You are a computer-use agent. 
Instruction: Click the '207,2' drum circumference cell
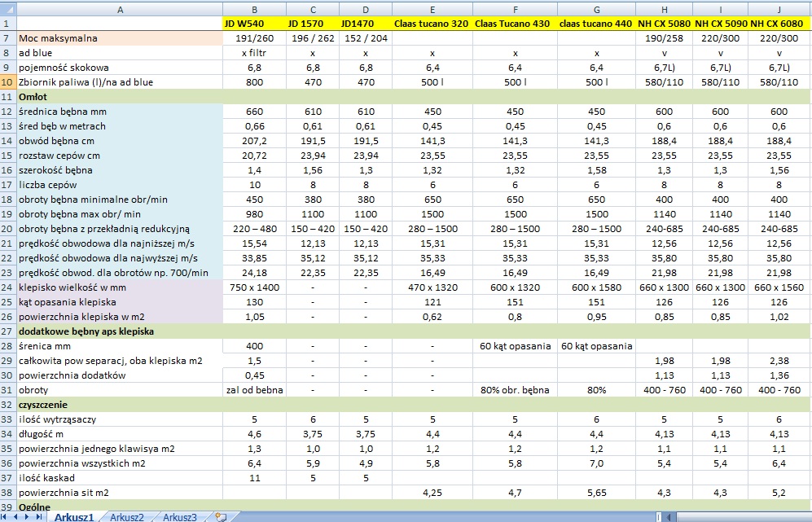(254, 141)
